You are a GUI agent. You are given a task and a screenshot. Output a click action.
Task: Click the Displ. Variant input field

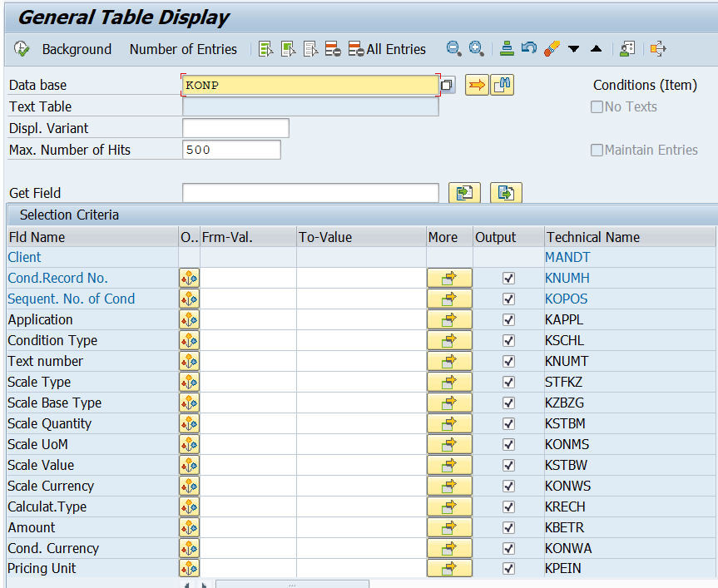point(235,128)
